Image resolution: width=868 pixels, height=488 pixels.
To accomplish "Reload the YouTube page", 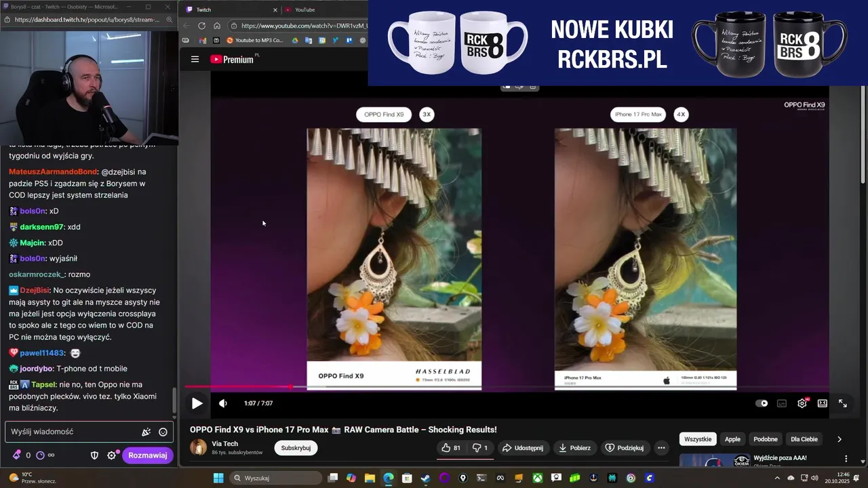I will click(201, 26).
